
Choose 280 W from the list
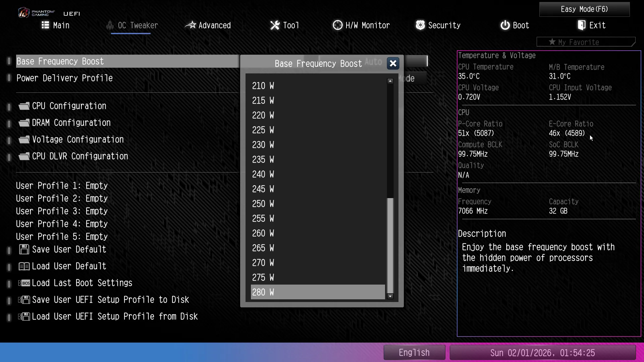[x=263, y=292]
